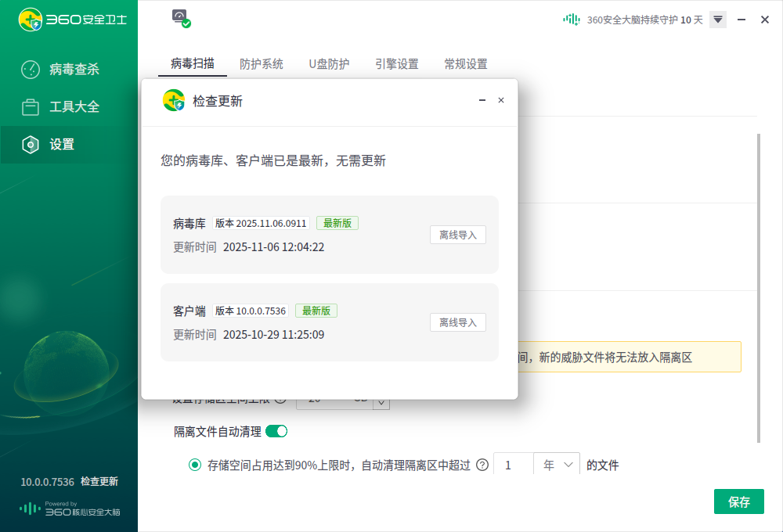
Task: Click the 版本 10.0.0.7536 label in dialog
Action: click(251, 311)
